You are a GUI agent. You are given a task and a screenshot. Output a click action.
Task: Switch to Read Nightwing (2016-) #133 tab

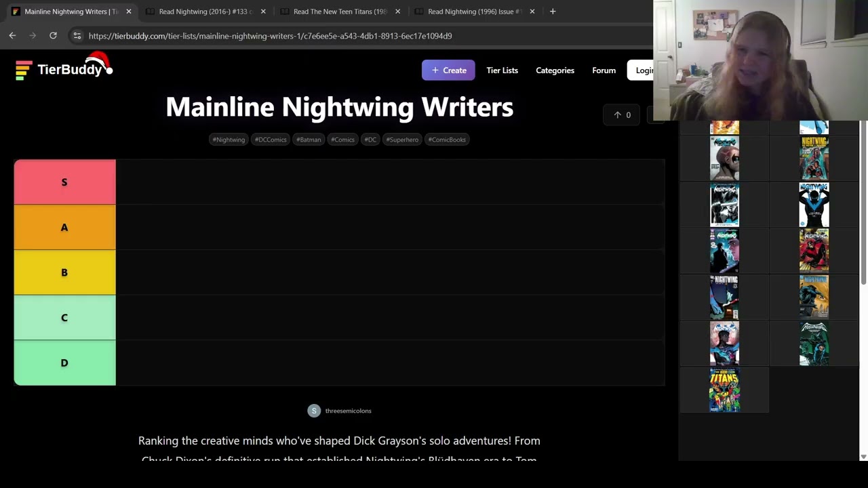(205, 12)
